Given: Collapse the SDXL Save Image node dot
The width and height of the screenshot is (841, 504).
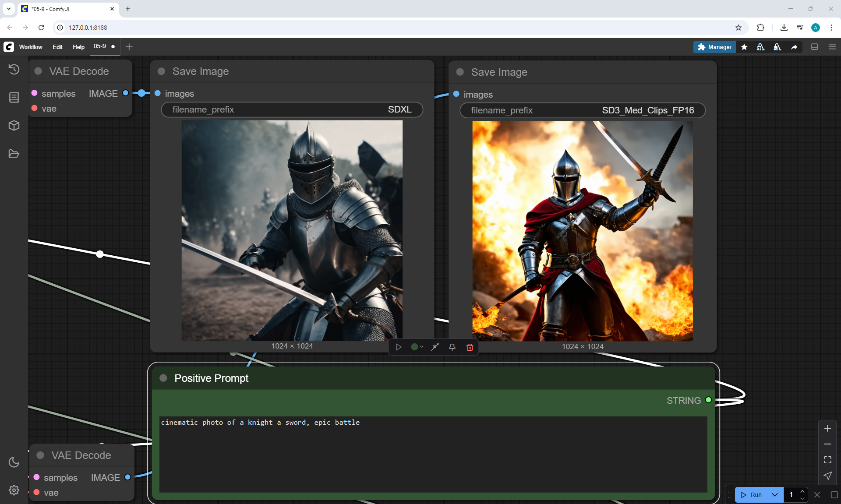Looking at the screenshot, I should click(161, 71).
